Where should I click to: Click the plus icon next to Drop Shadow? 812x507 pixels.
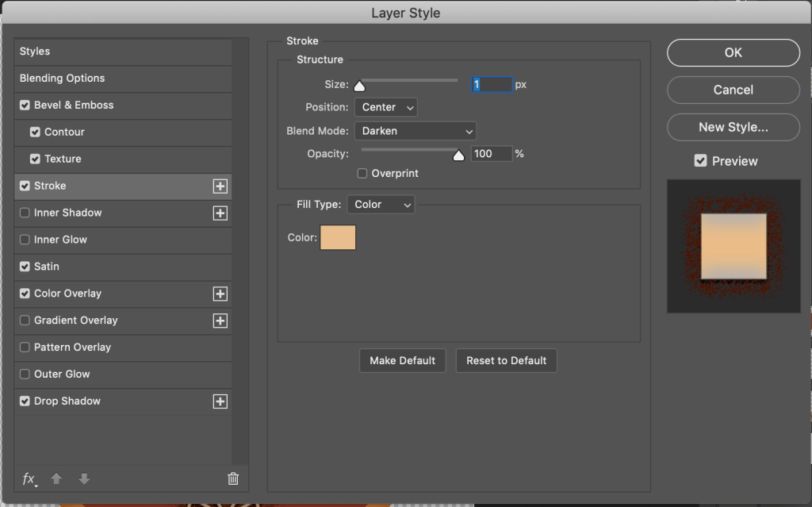[220, 402]
